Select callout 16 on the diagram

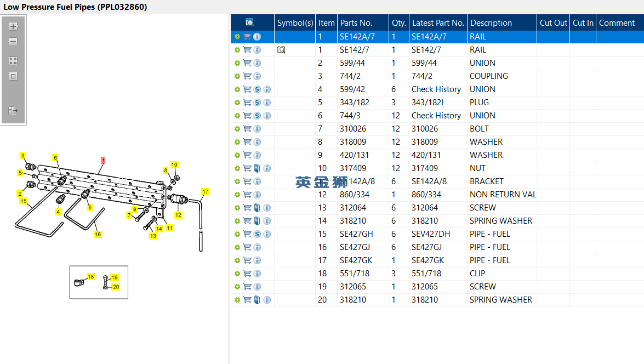(98, 234)
